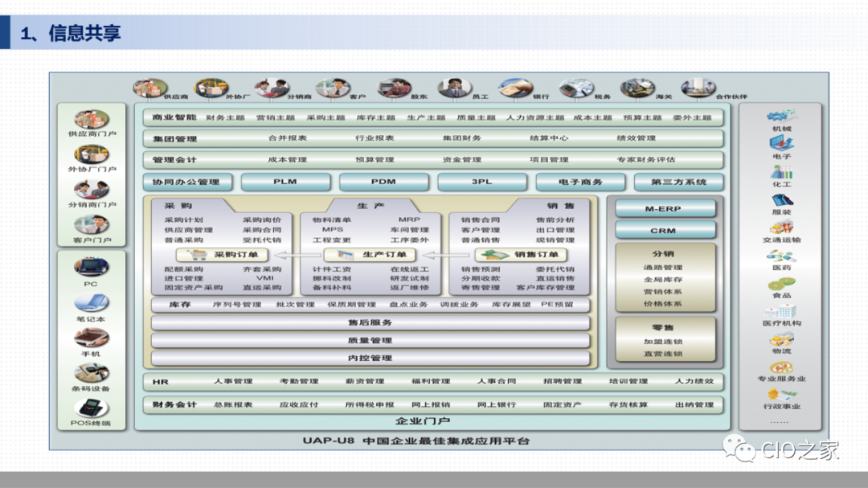Image resolution: width=868 pixels, height=488 pixels.
Task: Select the 海关 icon in top row
Action: (637, 88)
